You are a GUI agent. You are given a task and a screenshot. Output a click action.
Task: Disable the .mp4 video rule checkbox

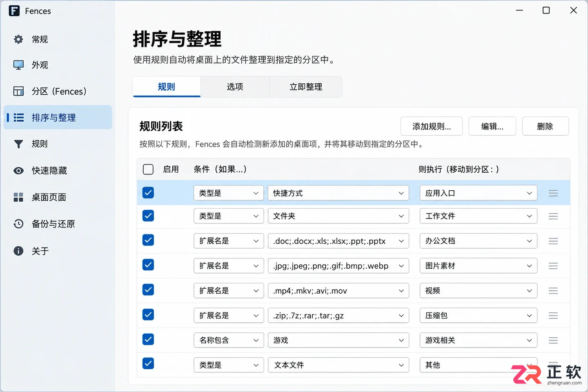pos(148,290)
